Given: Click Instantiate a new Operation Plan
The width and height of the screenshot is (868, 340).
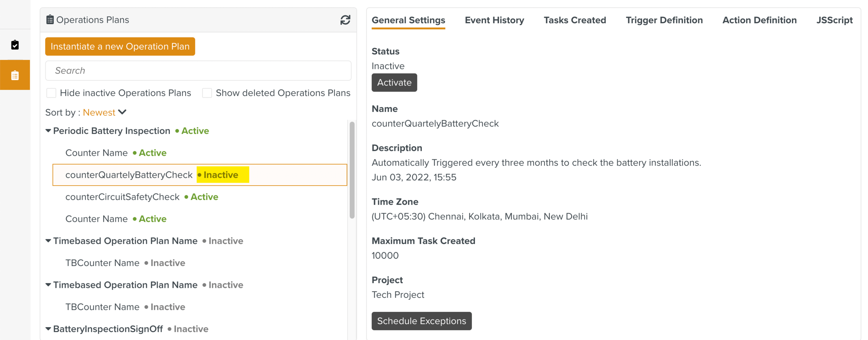Looking at the screenshot, I should point(120,47).
